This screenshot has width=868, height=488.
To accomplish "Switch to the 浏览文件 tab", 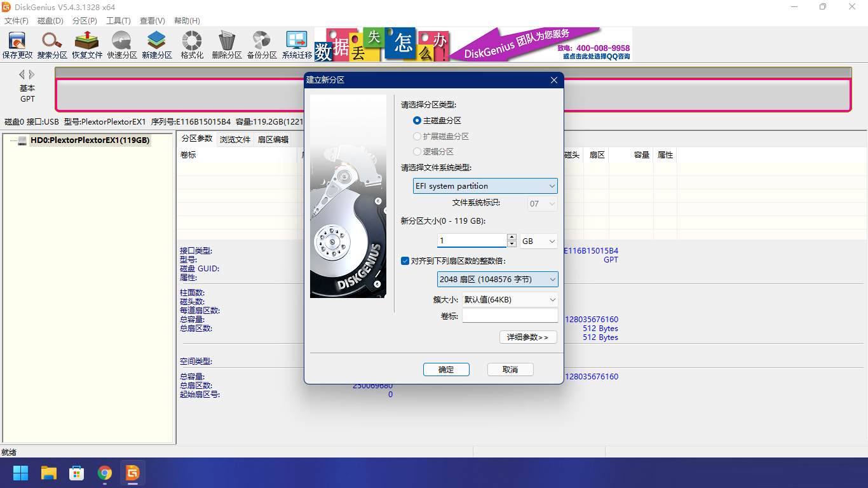I will pos(235,140).
